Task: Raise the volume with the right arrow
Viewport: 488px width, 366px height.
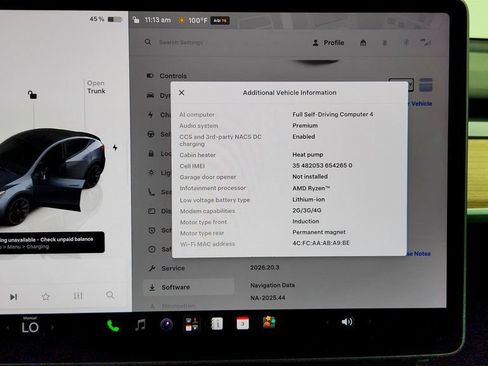Action: [369, 322]
